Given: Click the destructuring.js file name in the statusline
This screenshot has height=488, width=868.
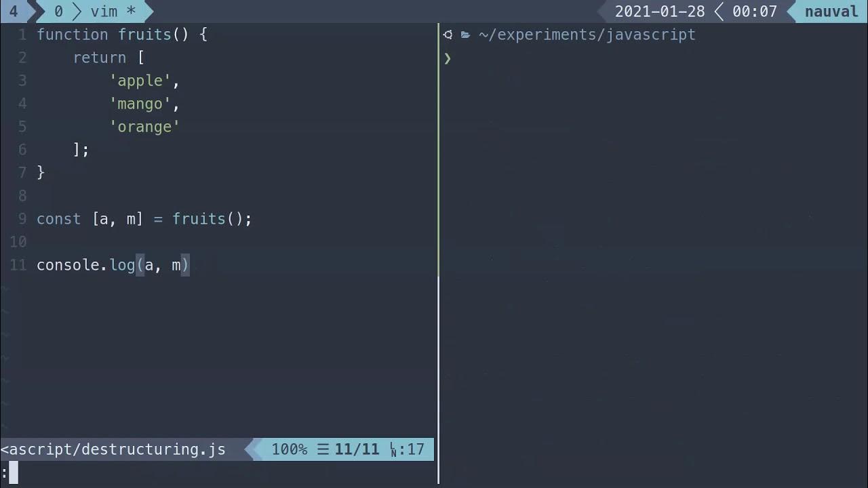Looking at the screenshot, I should (x=113, y=449).
